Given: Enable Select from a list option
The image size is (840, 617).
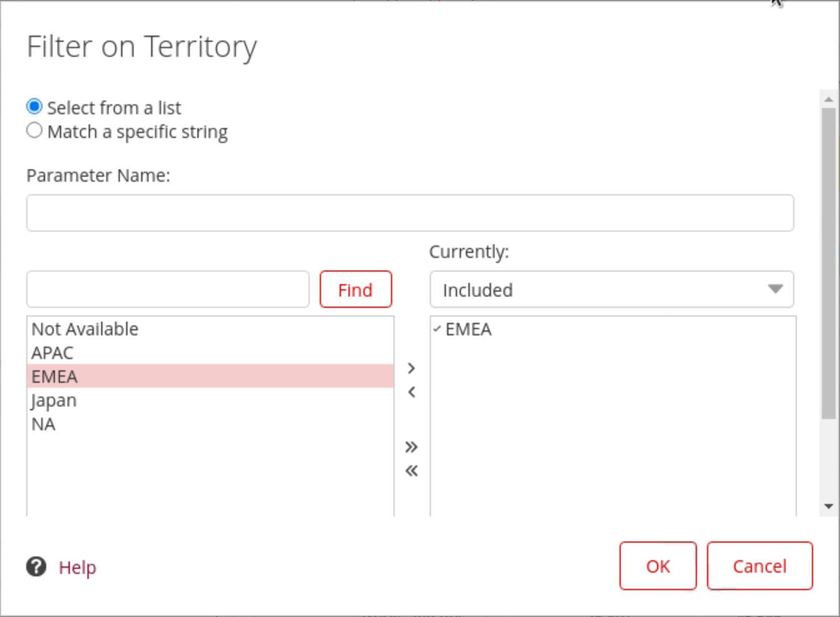Looking at the screenshot, I should [34, 107].
